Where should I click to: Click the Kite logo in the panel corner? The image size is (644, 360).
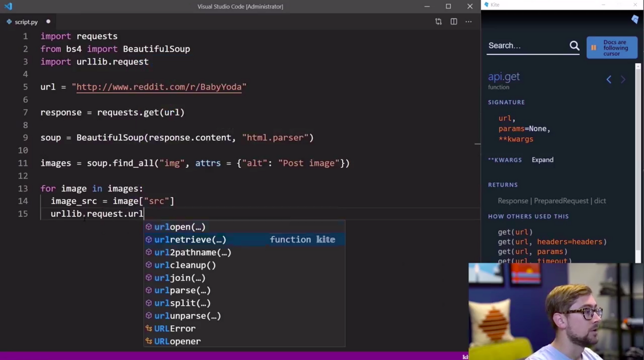(635, 19)
